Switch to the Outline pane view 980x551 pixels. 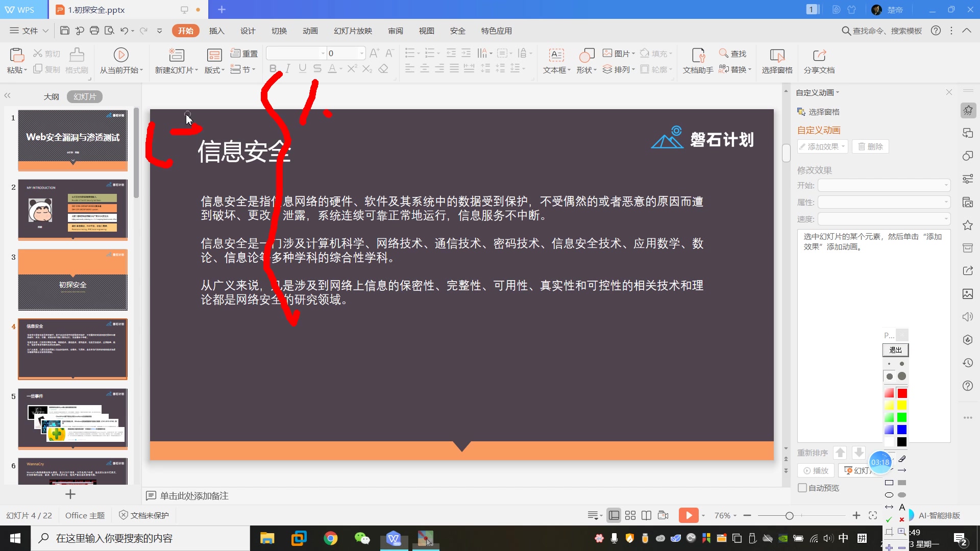tap(51, 96)
